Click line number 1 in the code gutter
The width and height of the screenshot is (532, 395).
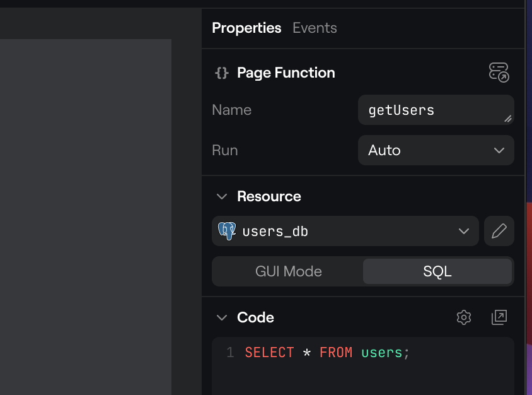click(230, 353)
